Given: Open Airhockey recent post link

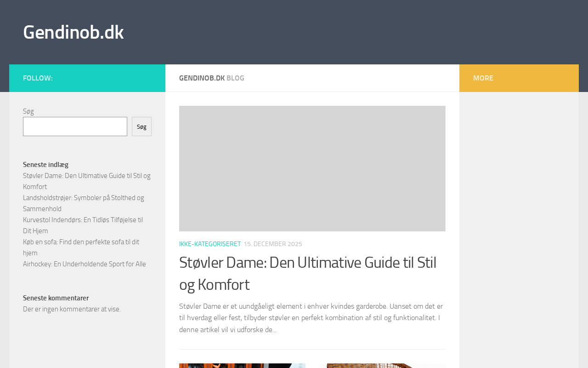Looking at the screenshot, I should click(x=84, y=264).
